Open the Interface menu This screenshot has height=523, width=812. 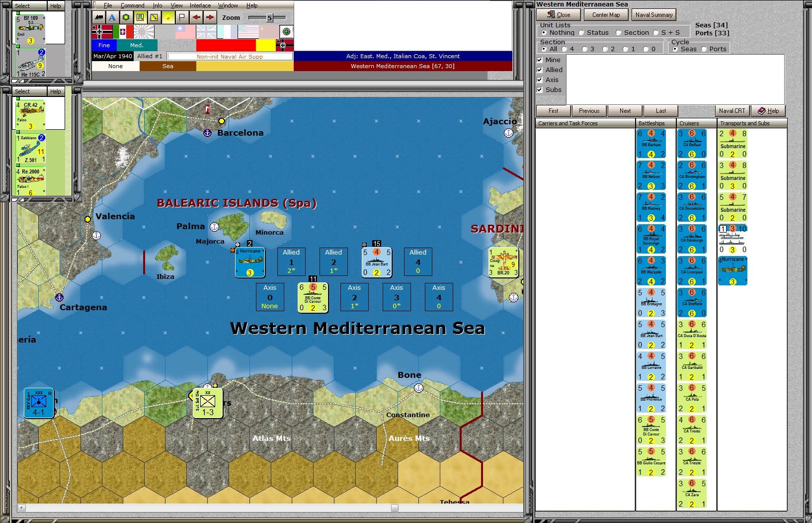click(x=200, y=5)
